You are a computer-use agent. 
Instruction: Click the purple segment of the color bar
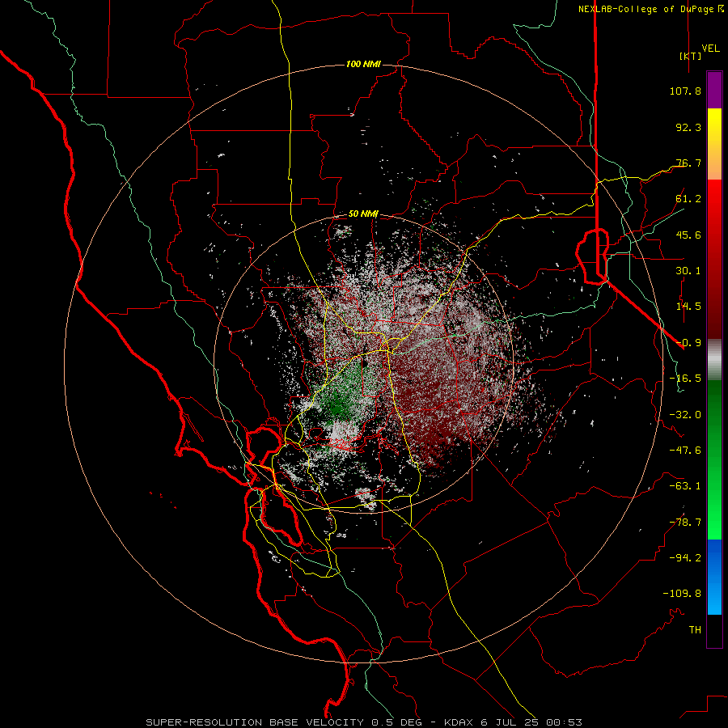714,90
